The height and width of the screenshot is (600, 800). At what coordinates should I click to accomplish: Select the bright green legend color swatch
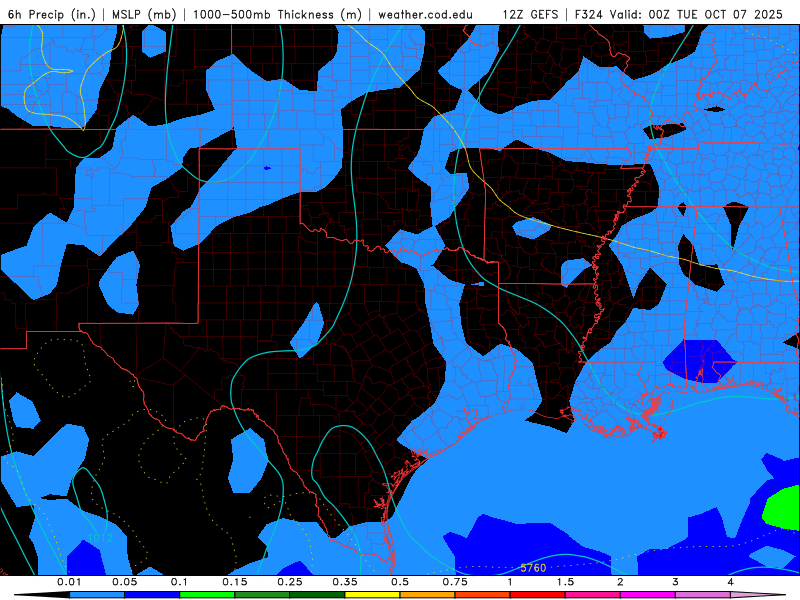click(207, 595)
